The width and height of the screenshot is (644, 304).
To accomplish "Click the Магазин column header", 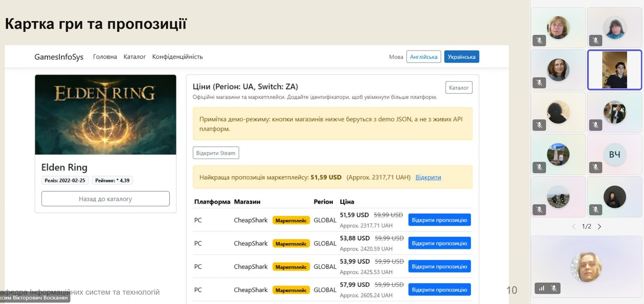I will pyautogui.click(x=247, y=202).
